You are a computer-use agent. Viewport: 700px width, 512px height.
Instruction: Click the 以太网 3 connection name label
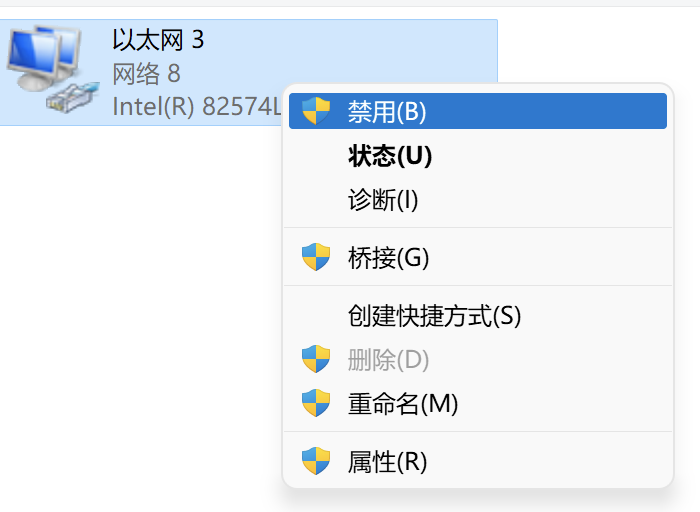158,40
